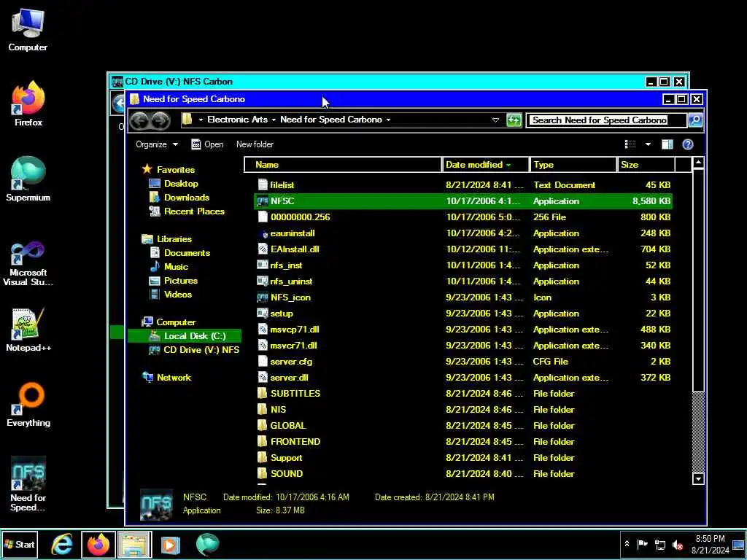This screenshot has height=560, width=747.
Task: Open the Everything search desktop shortcut
Action: click(28, 405)
